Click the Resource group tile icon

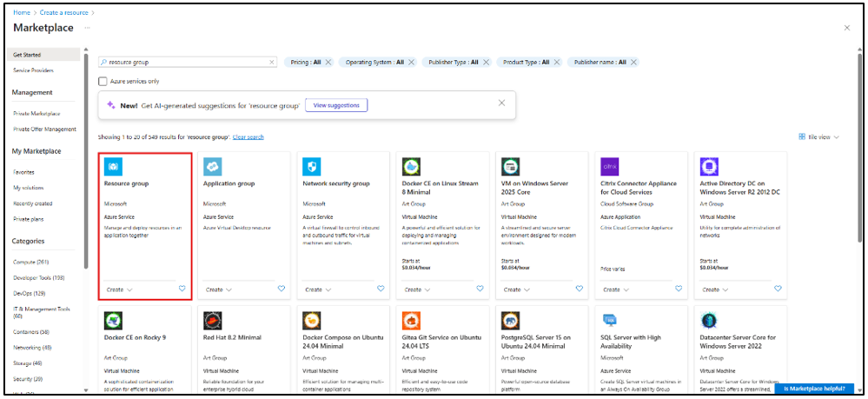pyautogui.click(x=114, y=166)
